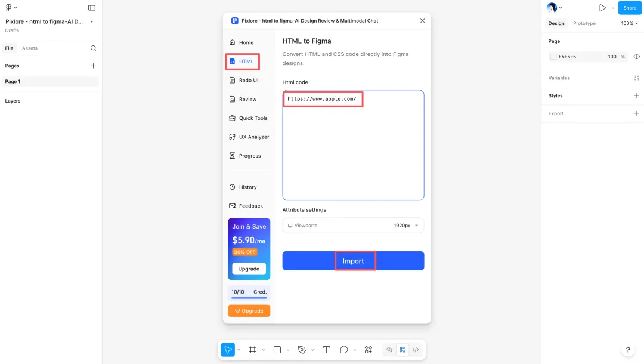Add an export setting with plus icon
Viewport: 644px width, 364px height.
pyautogui.click(x=636, y=113)
